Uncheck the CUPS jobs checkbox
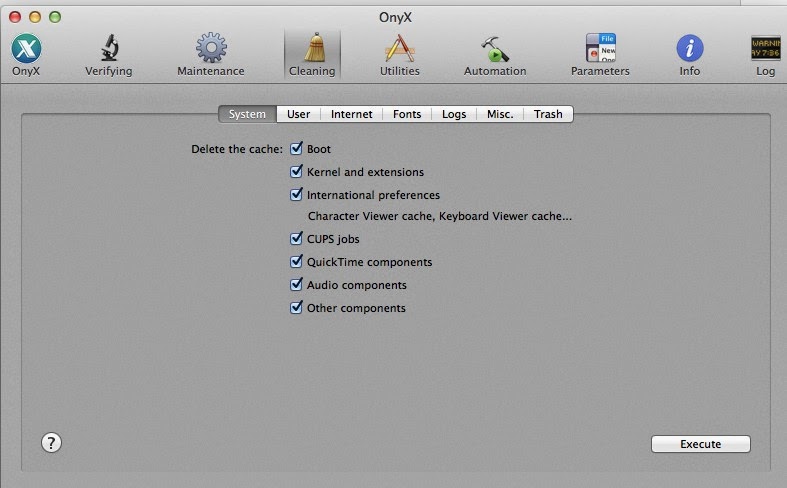The width and height of the screenshot is (787, 488). point(296,238)
